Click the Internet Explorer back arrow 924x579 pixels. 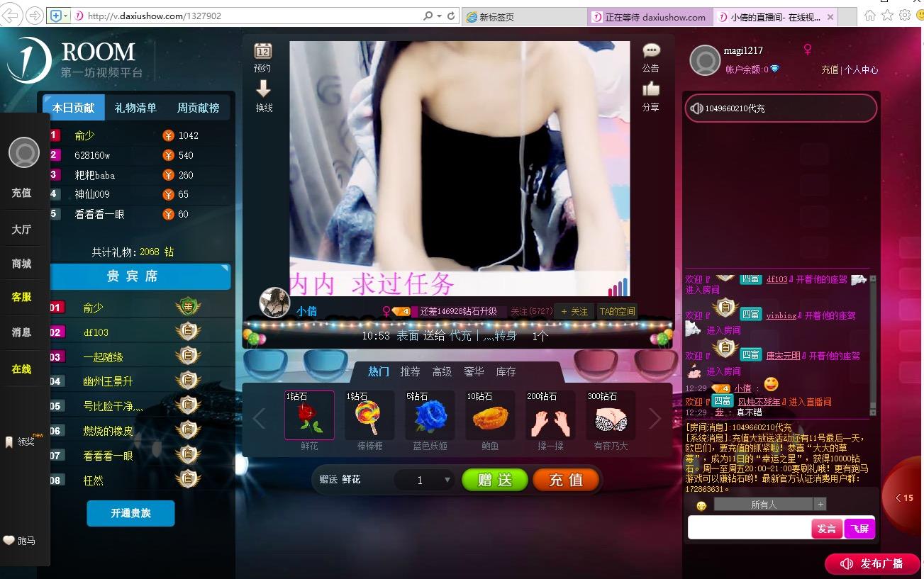[x=12, y=16]
